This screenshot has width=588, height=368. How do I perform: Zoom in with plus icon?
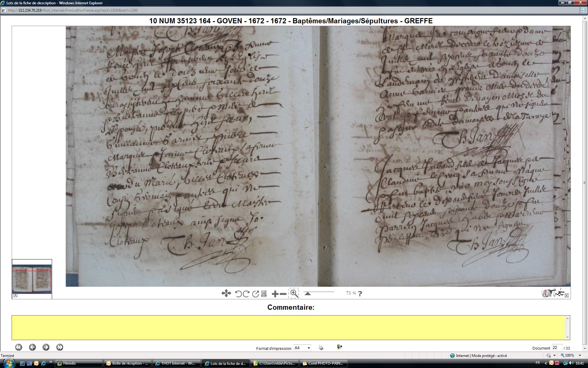(275, 294)
